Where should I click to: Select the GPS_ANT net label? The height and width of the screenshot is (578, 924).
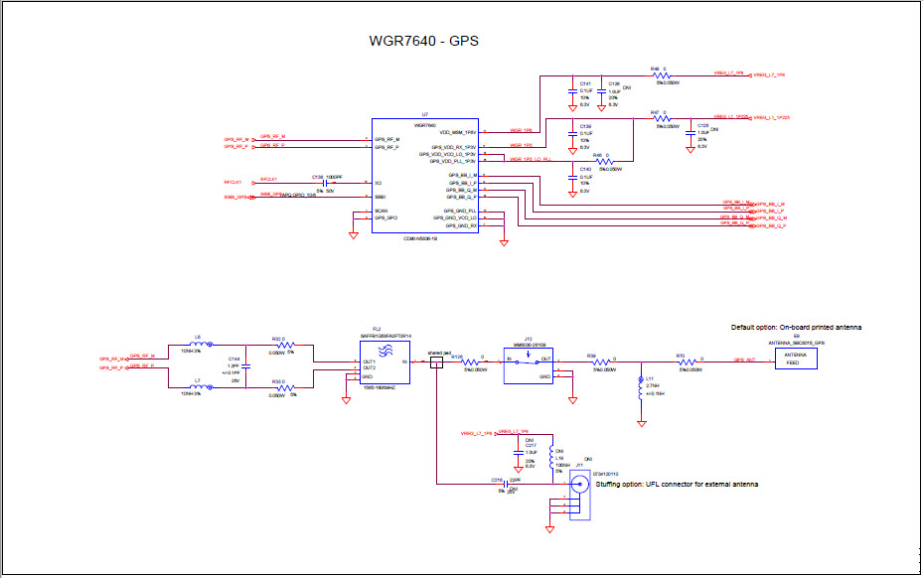(745, 360)
